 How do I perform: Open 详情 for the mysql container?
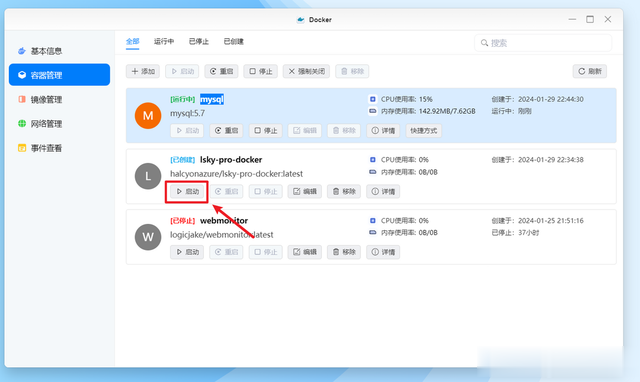pos(383,131)
